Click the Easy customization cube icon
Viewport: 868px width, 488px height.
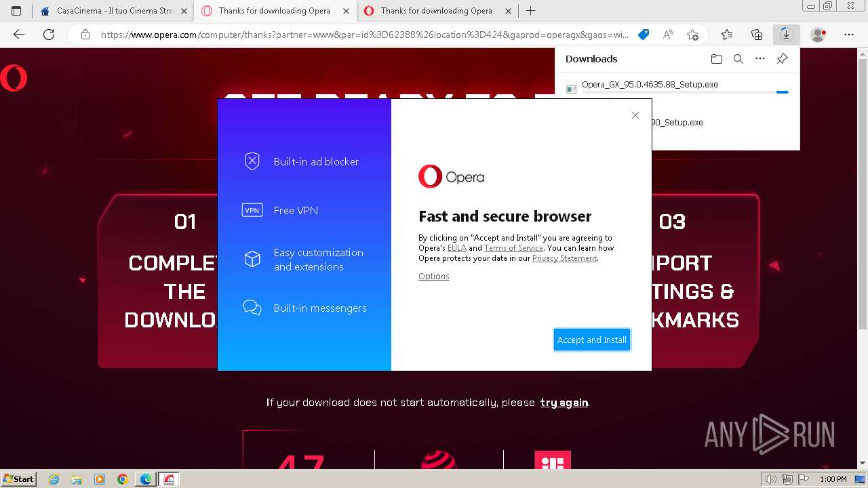(252, 259)
